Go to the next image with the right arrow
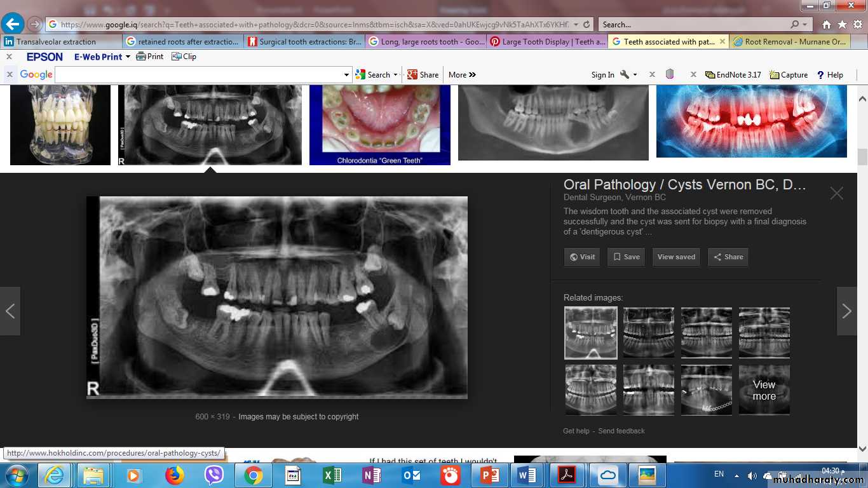868x488 pixels. (x=846, y=311)
